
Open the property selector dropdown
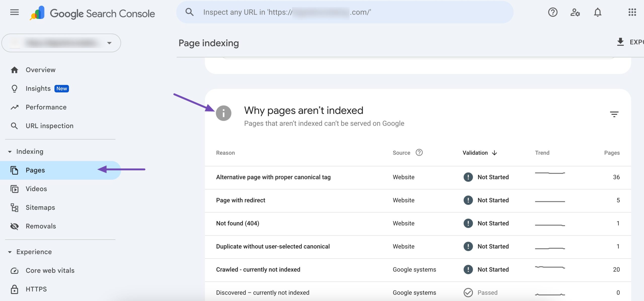(x=61, y=43)
